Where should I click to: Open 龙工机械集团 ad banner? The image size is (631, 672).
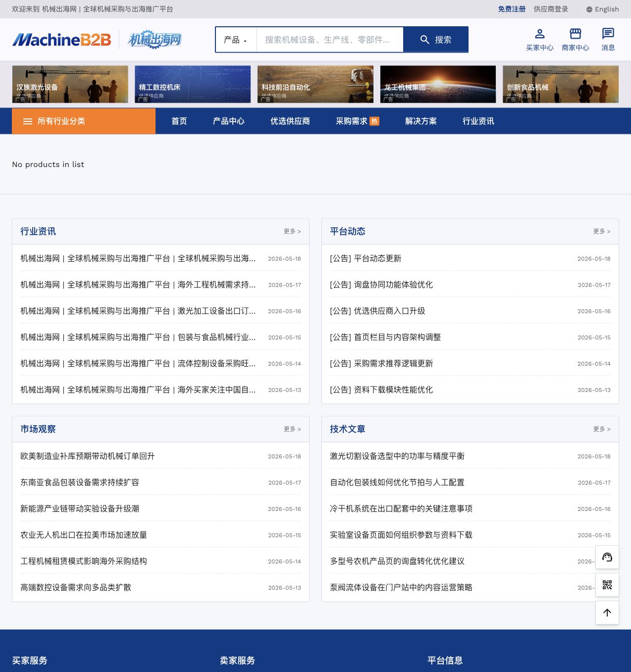438,84
